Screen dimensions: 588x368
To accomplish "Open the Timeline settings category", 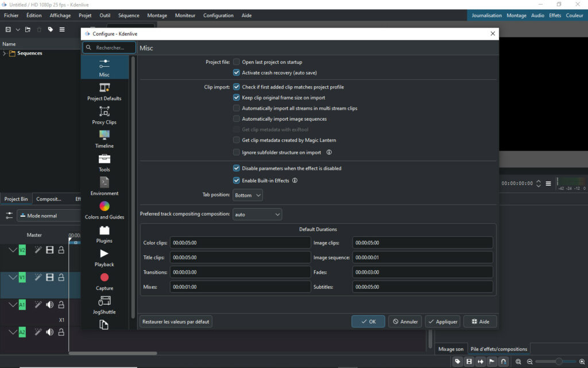I will point(105,139).
